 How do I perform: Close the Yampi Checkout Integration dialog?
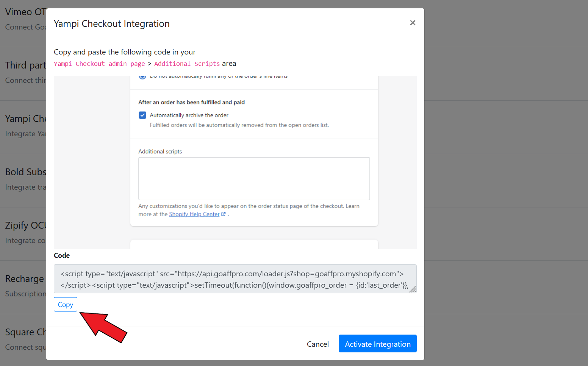pyautogui.click(x=413, y=23)
